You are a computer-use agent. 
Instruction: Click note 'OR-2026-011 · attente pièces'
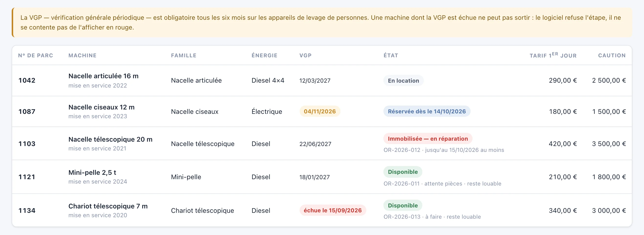click(423, 184)
